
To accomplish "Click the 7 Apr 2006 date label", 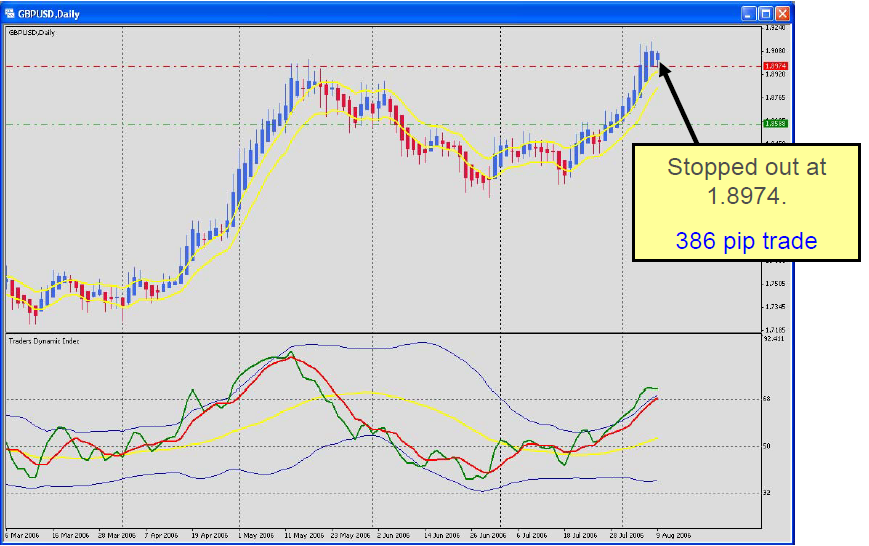I will (162, 535).
